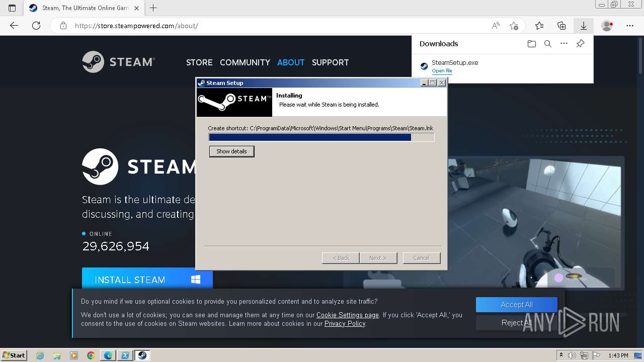This screenshot has width=644, height=362.
Task: Click the Steam logo in header
Action: click(x=119, y=62)
